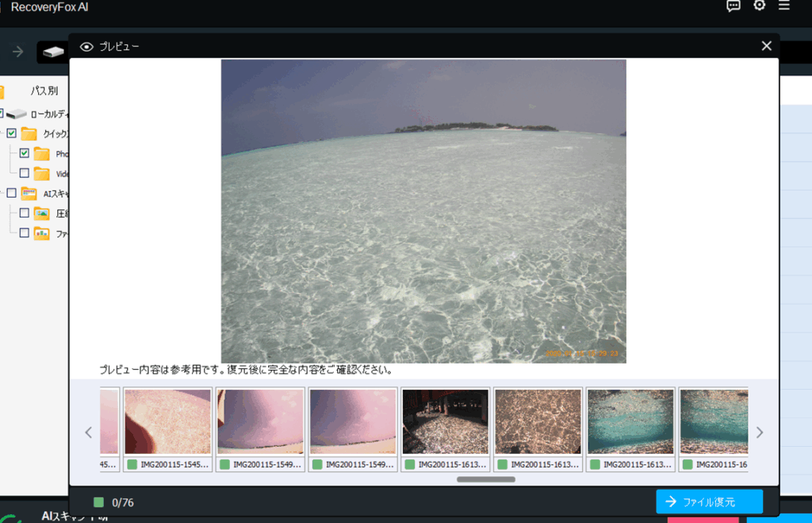Click the disk drive icon in path bar
The width and height of the screenshot is (812, 523).
[x=53, y=52]
